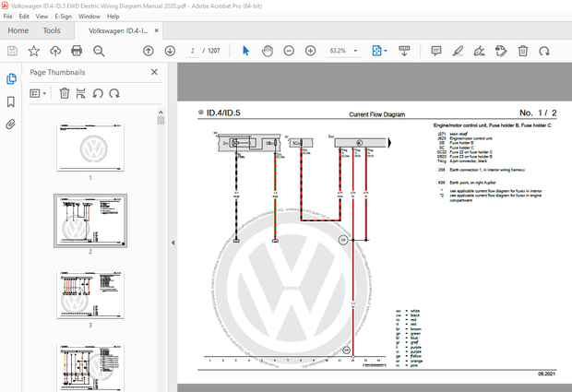Rotate pages counterclockwise in thumbnails panel
The height and width of the screenshot is (392, 572).
pos(98,93)
